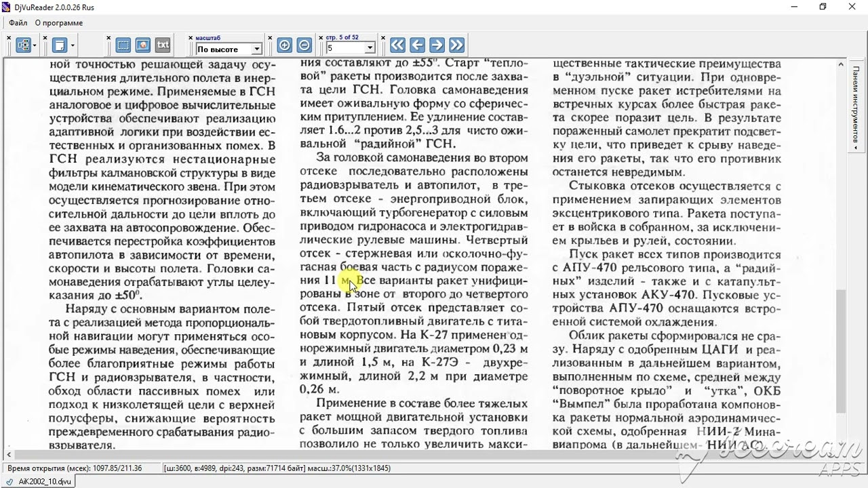Close the navigation arrows toolbar section x
This screenshot has height=488, width=868.
point(382,38)
